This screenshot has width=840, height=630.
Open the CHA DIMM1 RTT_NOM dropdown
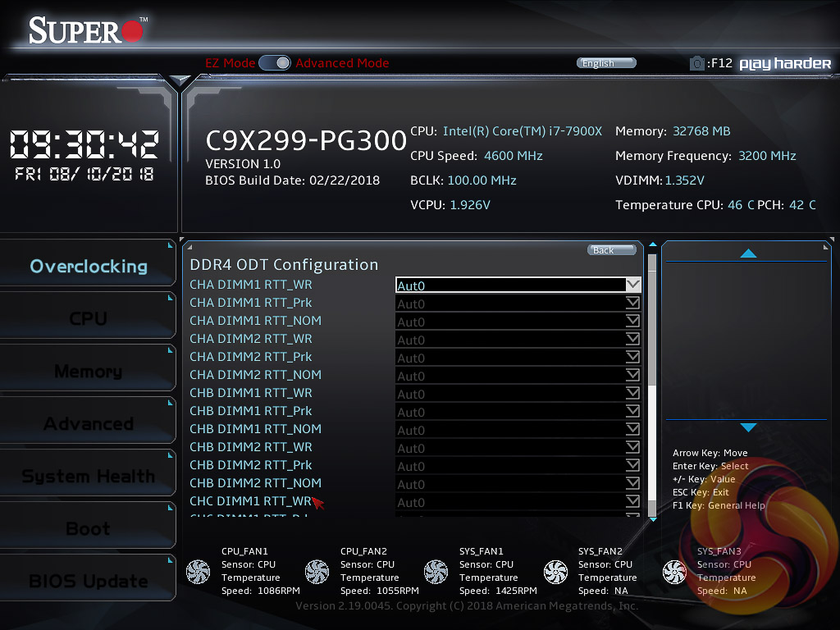click(518, 322)
